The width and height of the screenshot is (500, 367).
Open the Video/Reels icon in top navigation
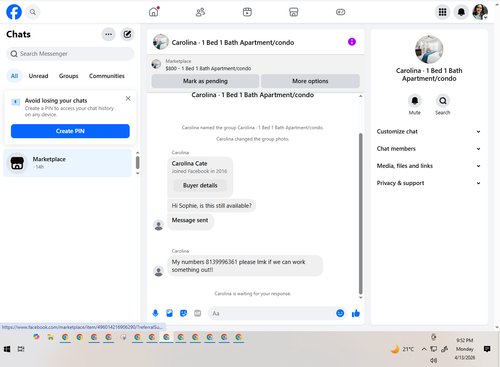[x=247, y=12]
